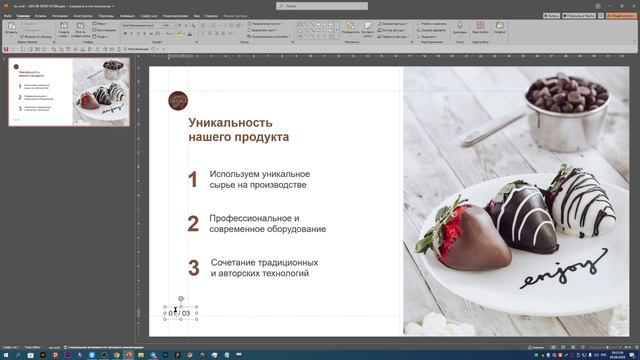Click the rotation handle above the page number box
This screenshot has width=640, height=360.
tap(181, 299)
